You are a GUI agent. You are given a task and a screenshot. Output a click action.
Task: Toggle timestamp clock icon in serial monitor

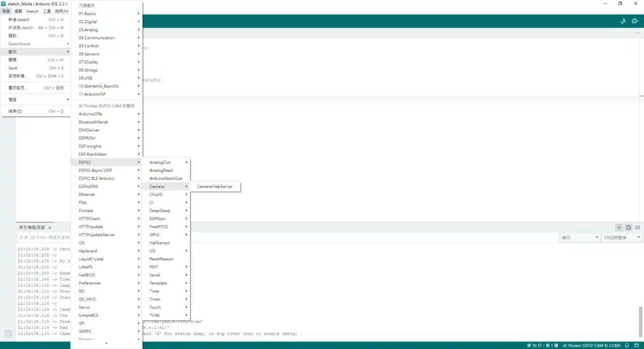628,228
